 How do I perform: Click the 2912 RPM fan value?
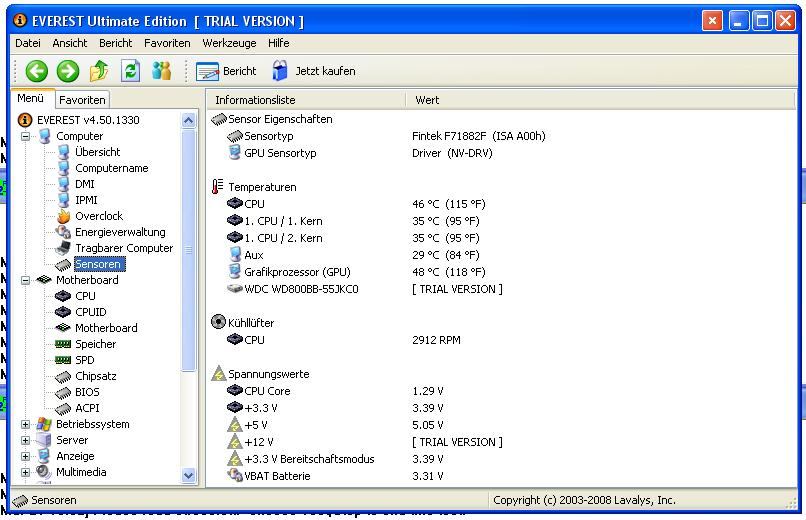[x=436, y=340]
